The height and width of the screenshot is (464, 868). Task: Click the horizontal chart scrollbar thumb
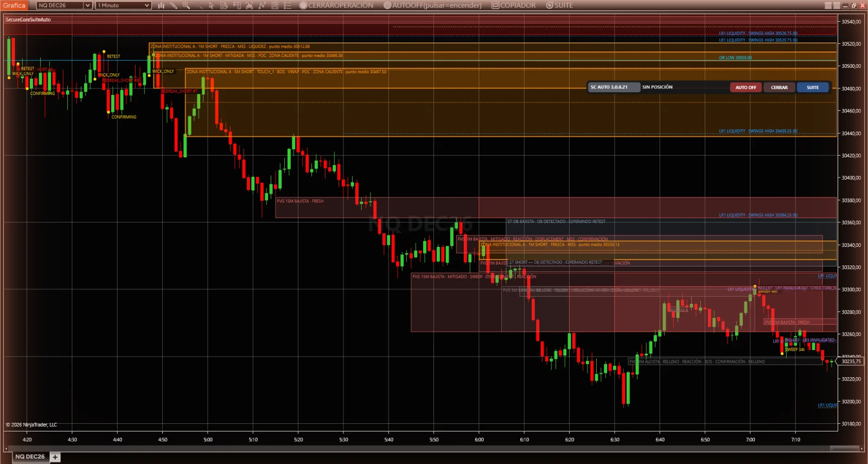pyautogui.click(x=845, y=449)
